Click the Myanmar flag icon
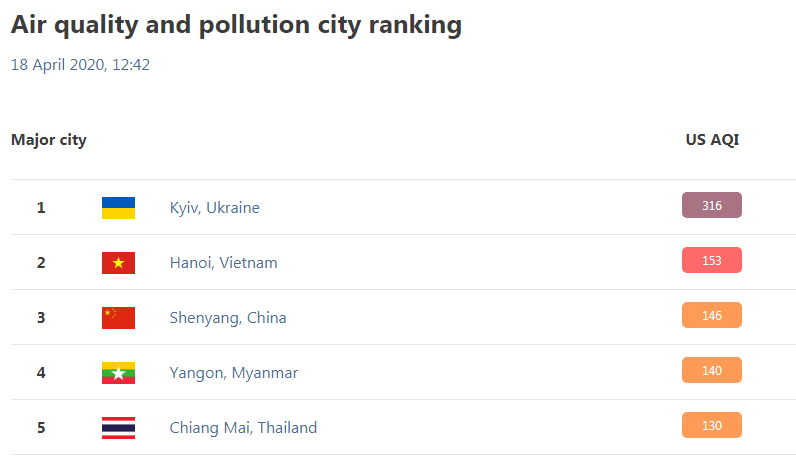 click(118, 373)
